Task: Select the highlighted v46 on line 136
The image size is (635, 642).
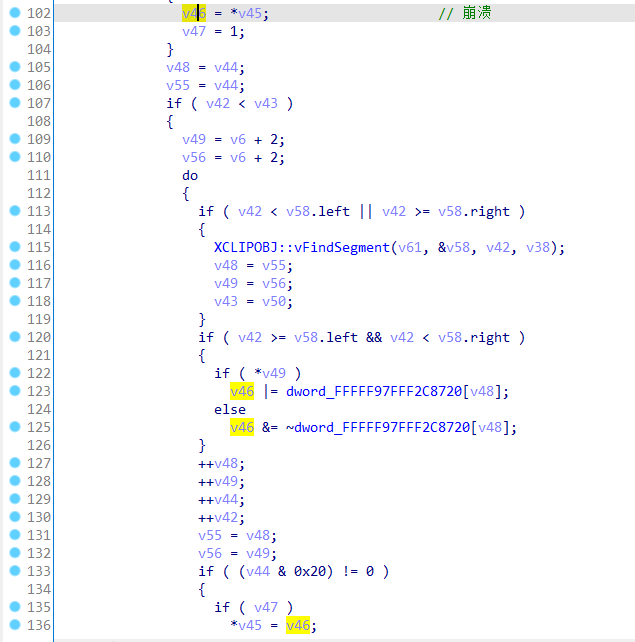Action: point(298,625)
